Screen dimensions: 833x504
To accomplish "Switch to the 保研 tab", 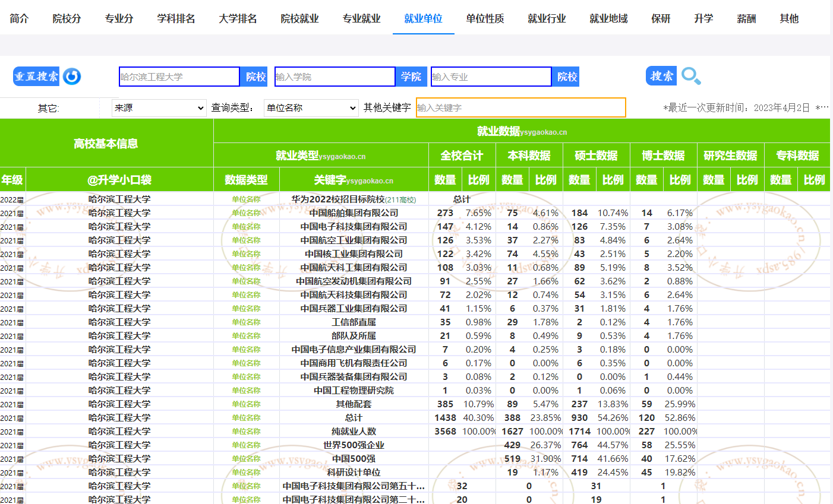I will (x=661, y=18).
